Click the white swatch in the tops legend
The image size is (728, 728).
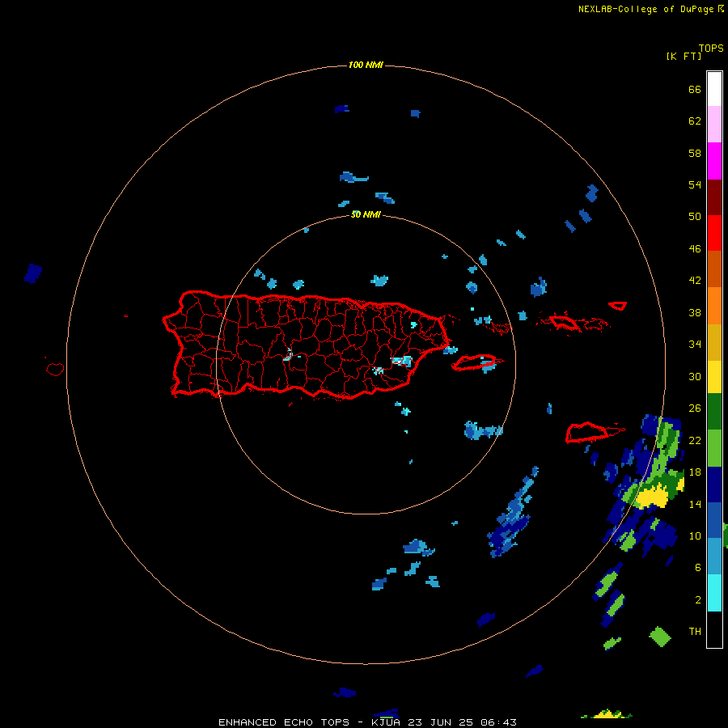tap(714, 89)
